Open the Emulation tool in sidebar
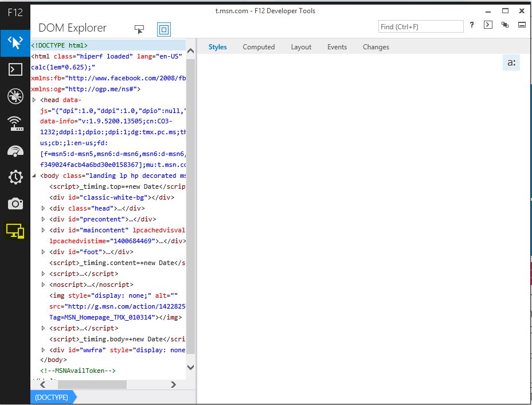The height and width of the screenshot is (405, 532). [x=15, y=231]
